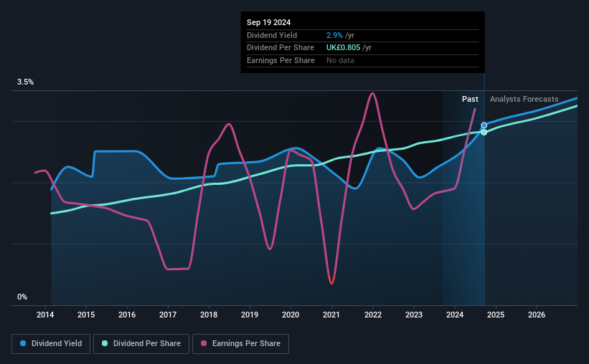Click the teal Dividend Per Share legend dot
This screenshot has height=364, width=589.
coord(105,343)
